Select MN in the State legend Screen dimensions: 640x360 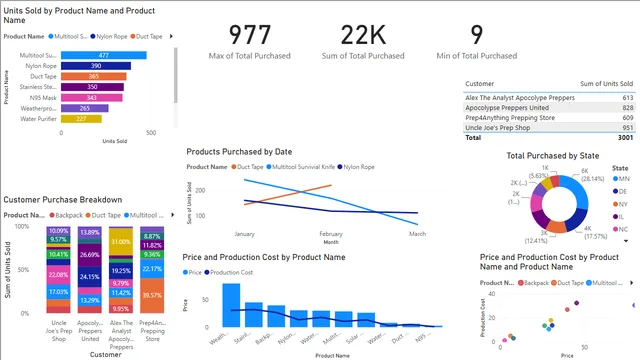coord(621,179)
